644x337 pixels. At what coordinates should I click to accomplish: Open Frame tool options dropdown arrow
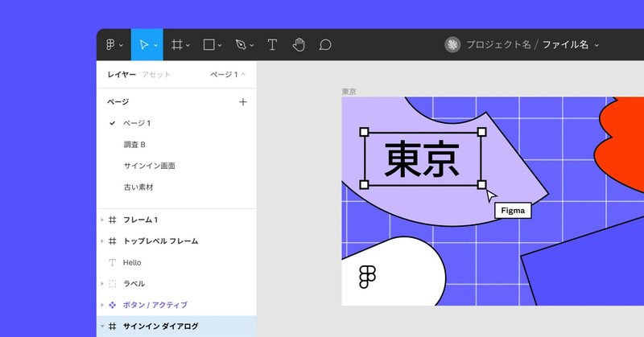188,46
